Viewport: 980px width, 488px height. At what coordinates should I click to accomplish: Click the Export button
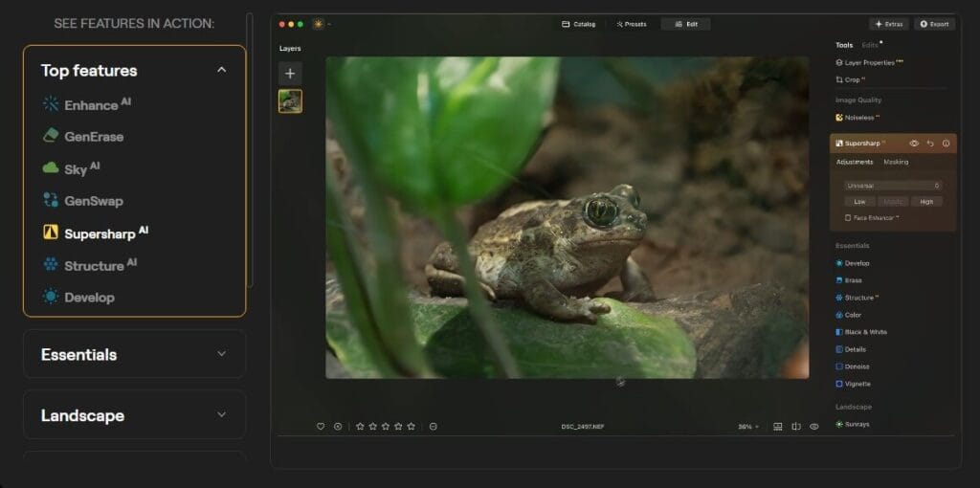pyautogui.click(x=934, y=24)
